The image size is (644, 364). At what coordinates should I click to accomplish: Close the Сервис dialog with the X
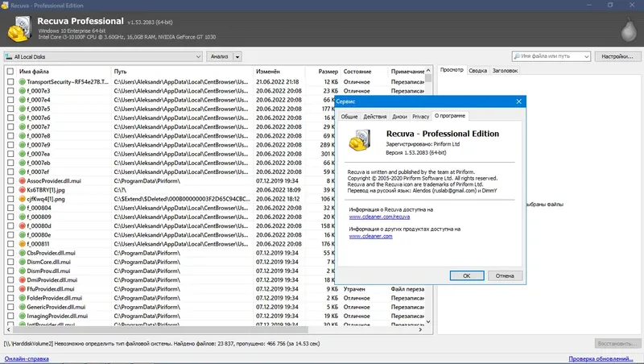click(518, 101)
